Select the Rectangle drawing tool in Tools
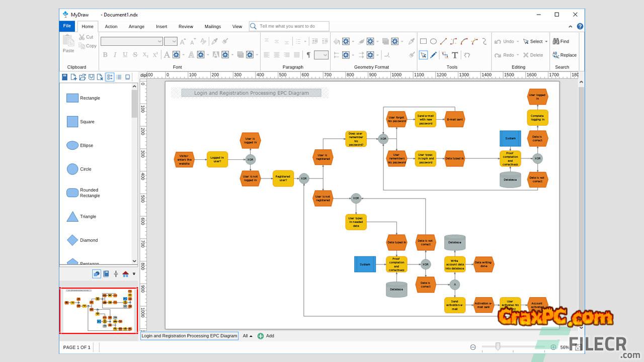644x362 pixels. (423, 41)
